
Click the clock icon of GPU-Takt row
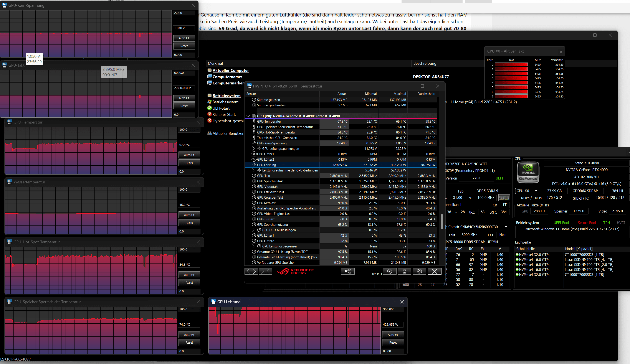coord(254,176)
